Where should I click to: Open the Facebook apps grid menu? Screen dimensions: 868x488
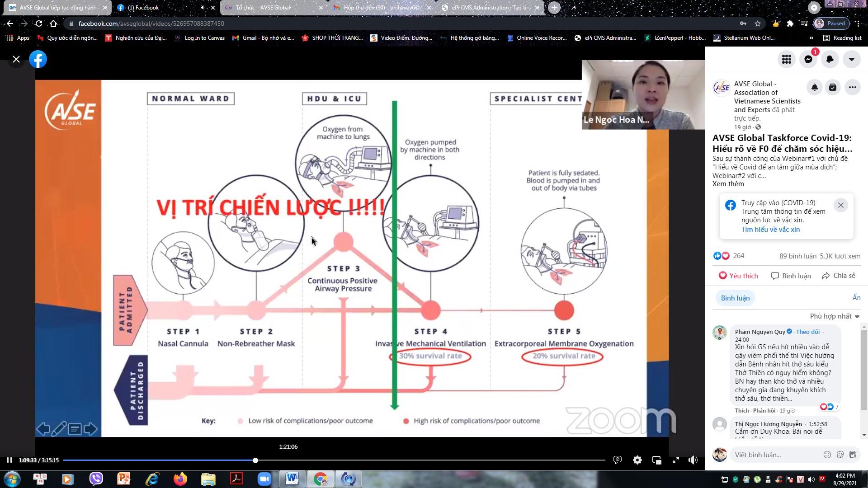[787, 59]
